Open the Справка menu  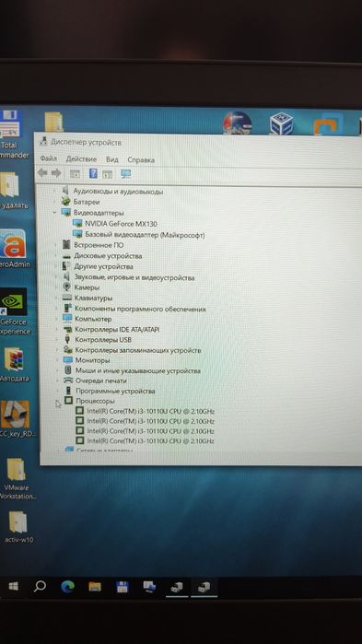tap(141, 159)
